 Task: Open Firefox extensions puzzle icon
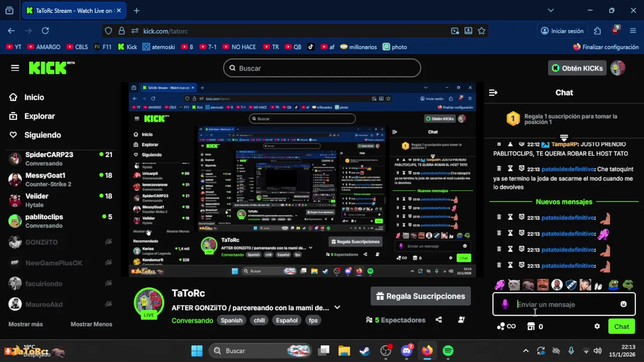pyautogui.click(x=597, y=31)
